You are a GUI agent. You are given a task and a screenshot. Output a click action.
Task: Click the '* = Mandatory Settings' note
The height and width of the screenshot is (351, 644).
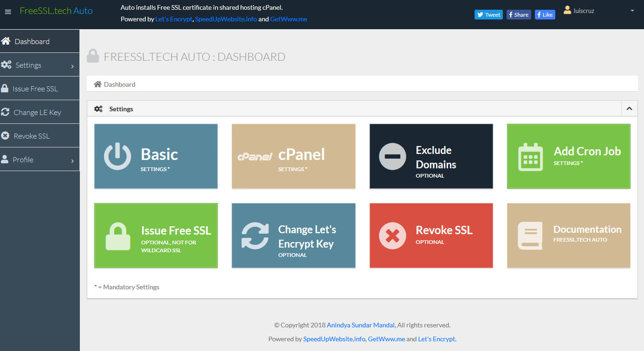point(127,287)
